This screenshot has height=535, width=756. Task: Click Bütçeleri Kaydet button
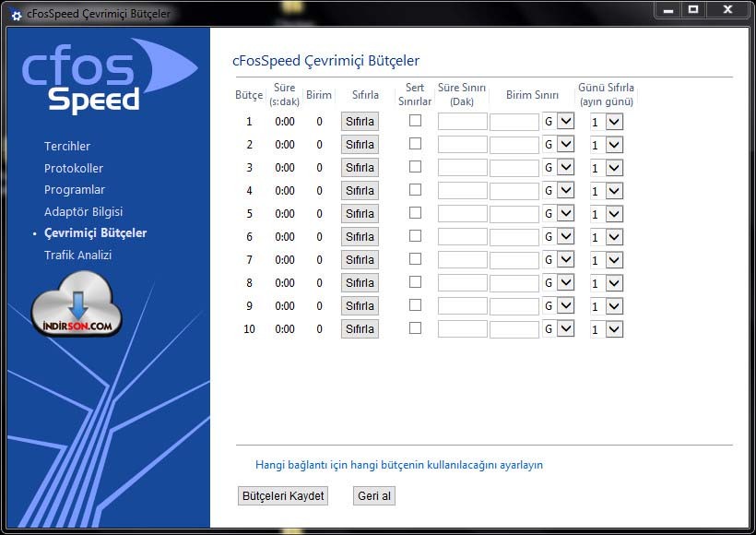tap(283, 496)
